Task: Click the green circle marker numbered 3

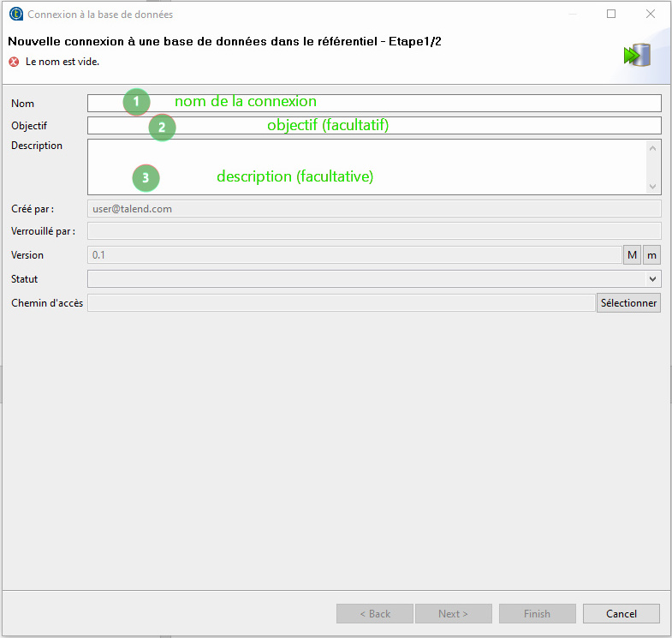Action: tap(146, 178)
